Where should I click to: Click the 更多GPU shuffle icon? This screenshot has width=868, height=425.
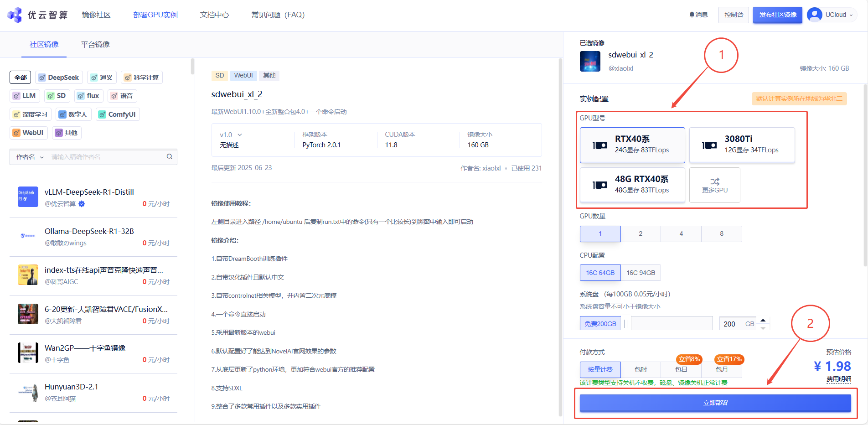point(715,181)
